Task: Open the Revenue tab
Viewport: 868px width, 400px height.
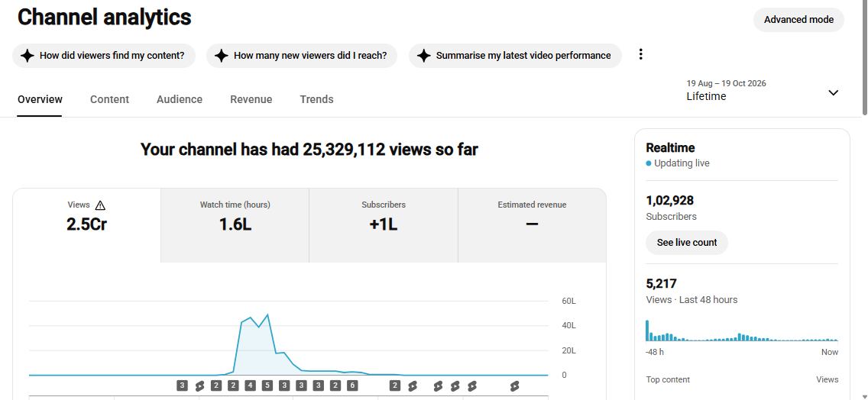Action: [251, 99]
